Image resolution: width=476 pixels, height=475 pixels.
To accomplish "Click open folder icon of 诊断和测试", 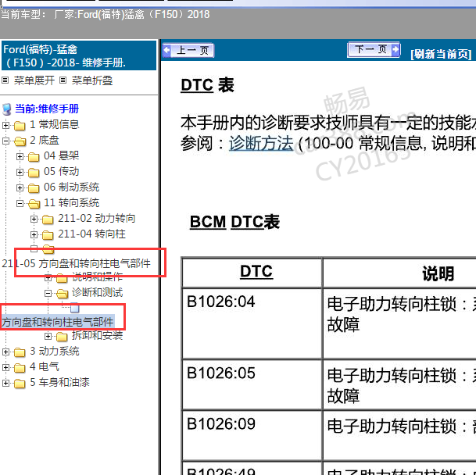I will pyautogui.click(x=63, y=294).
